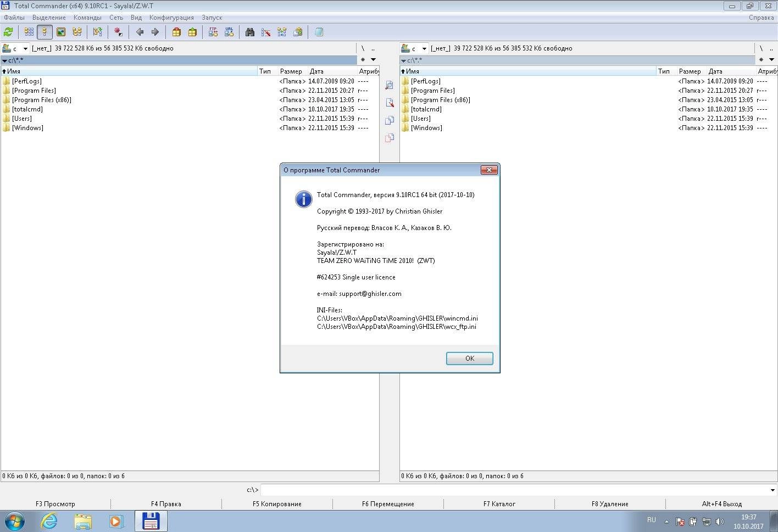
Task: Open new FTP URL connection icon
Action: click(229, 32)
